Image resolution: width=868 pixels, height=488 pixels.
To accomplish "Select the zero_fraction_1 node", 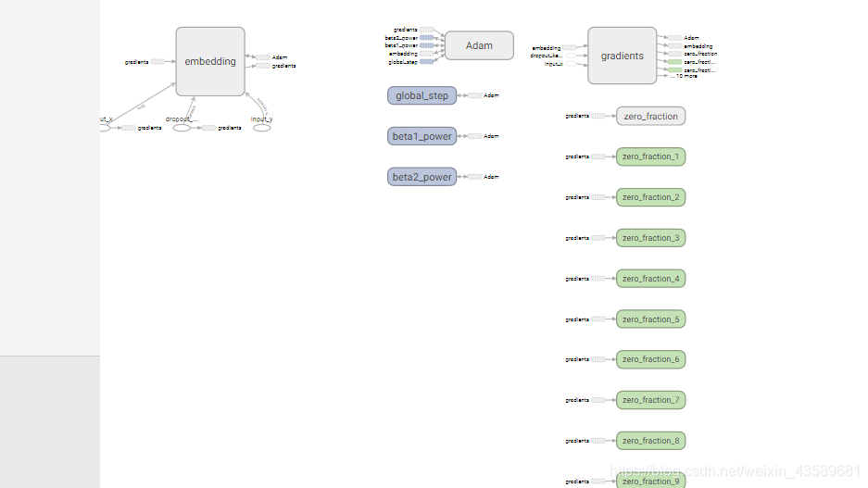I will pyautogui.click(x=651, y=156).
